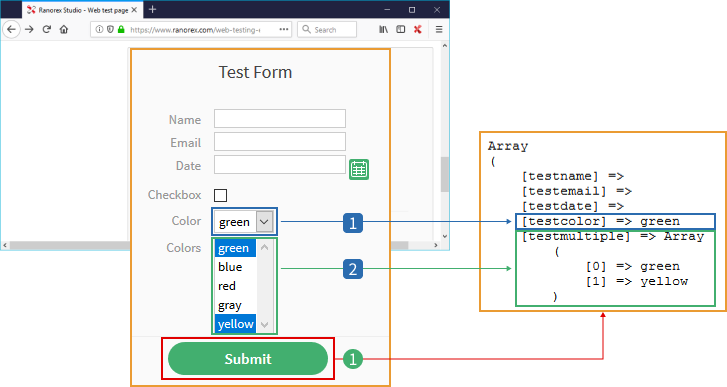The height and width of the screenshot is (387, 727).
Task: Open page actions three-dots menu
Action: click(284, 29)
